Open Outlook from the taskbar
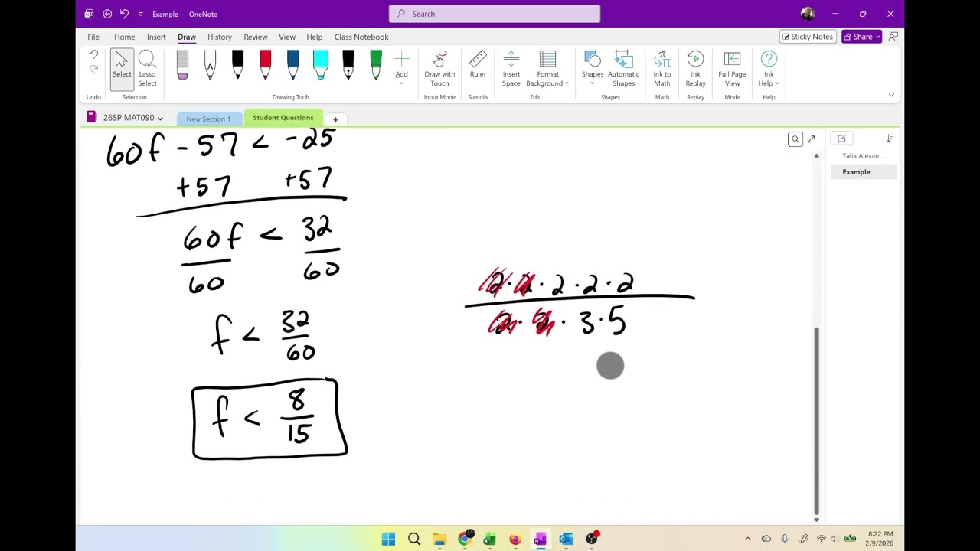 (566, 539)
